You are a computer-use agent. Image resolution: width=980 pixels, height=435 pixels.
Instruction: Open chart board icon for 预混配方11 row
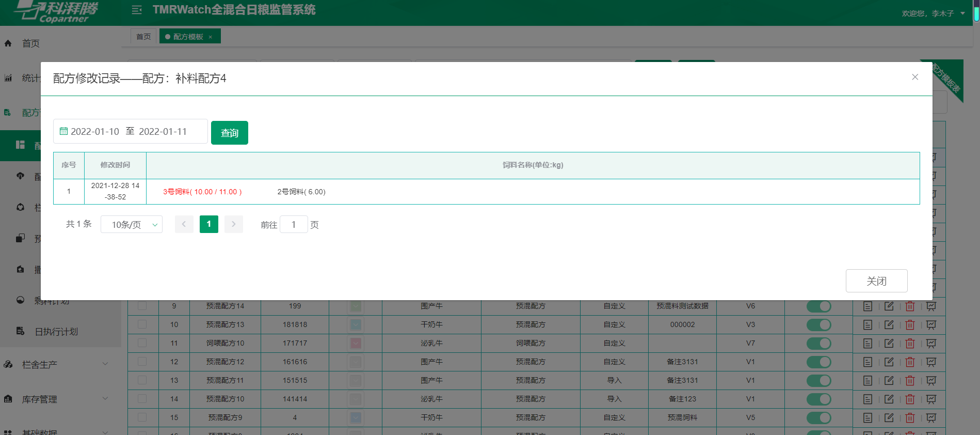pyautogui.click(x=931, y=381)
